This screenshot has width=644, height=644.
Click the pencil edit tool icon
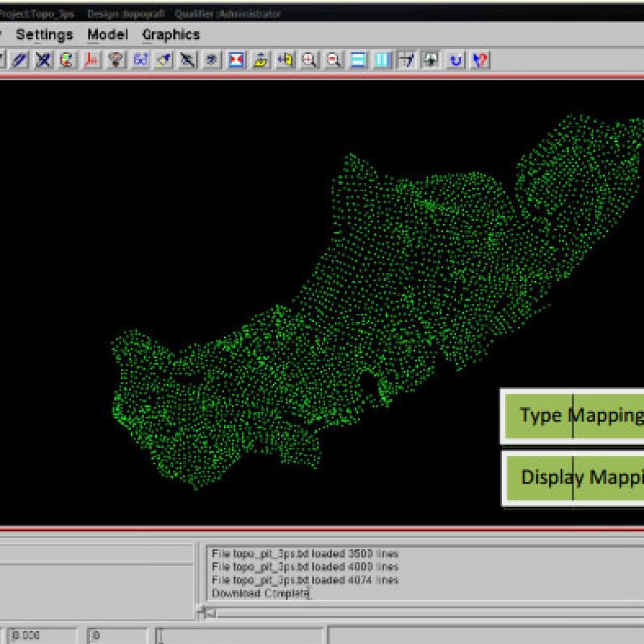pos(19,60)
